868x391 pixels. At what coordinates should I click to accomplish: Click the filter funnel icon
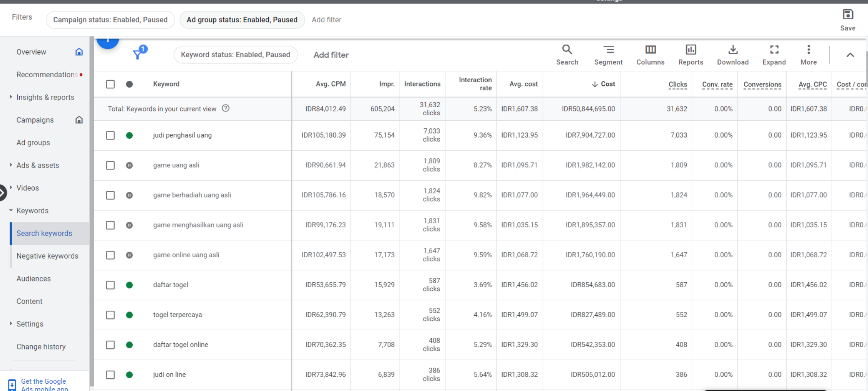[x=138, y=54]
